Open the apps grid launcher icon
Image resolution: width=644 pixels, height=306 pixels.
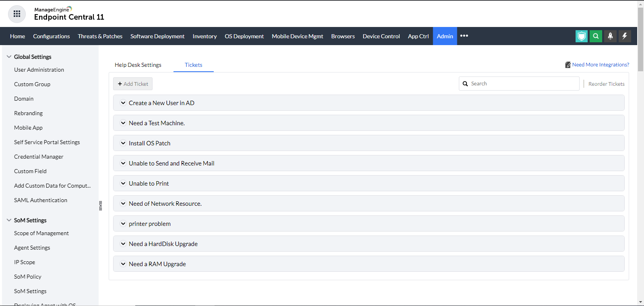[x=17, y=14]
